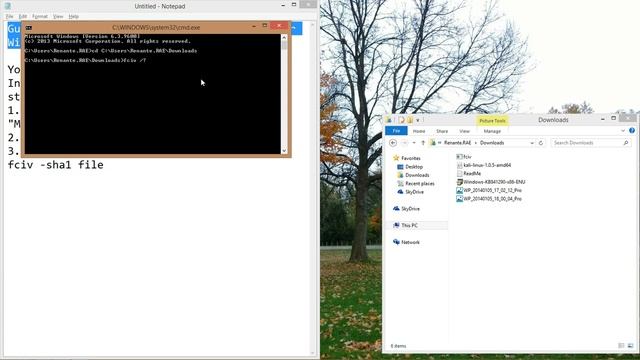Click the explorer folder icon in title bar
Screen dimensions: 640x360
coord(389,120)
